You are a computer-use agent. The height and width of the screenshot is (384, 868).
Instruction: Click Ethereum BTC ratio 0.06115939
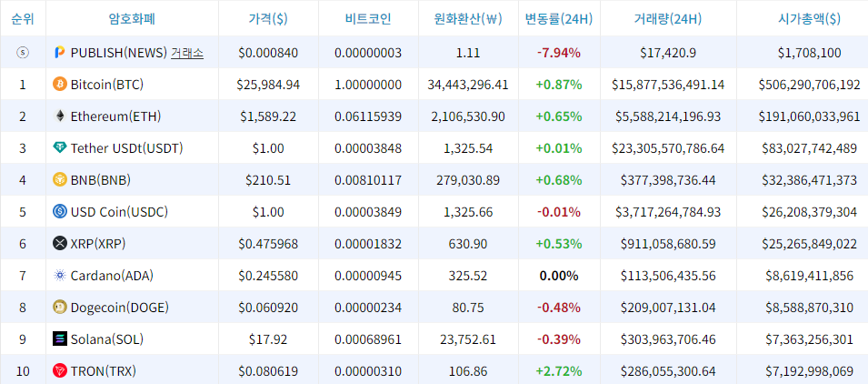pyautogui.click(x=368, y=116)
